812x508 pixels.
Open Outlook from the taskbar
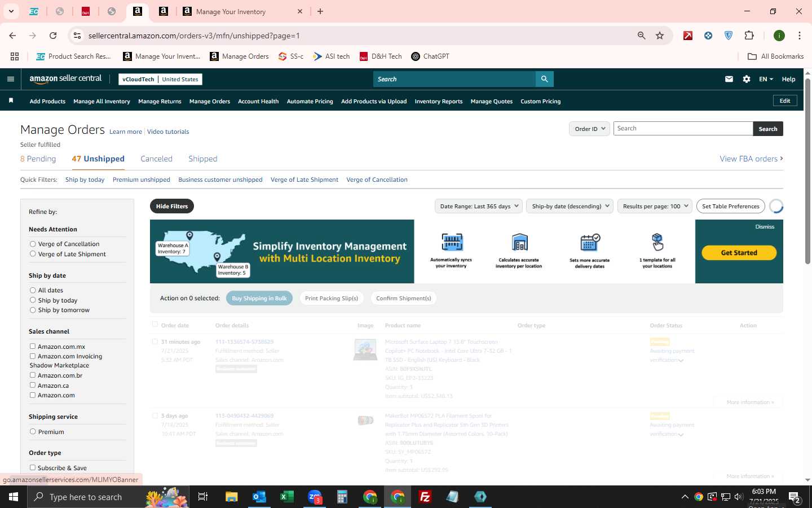pyautogui.click(x=259, y=497)
